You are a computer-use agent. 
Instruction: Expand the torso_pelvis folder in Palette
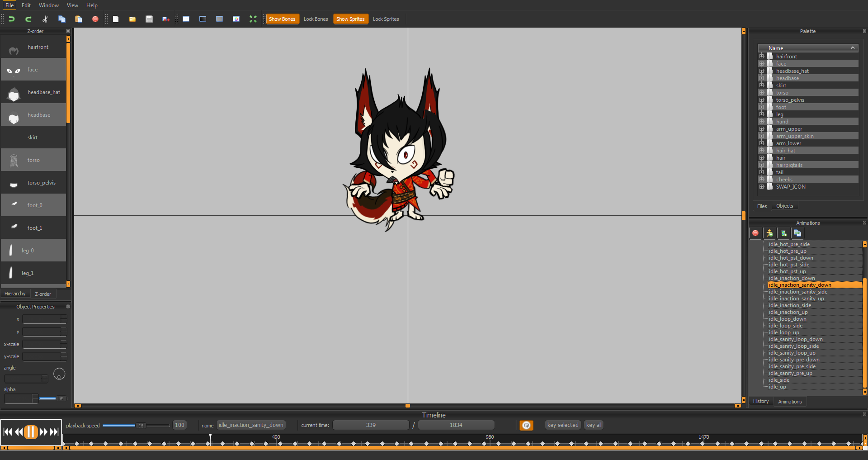tap(762, 100)
